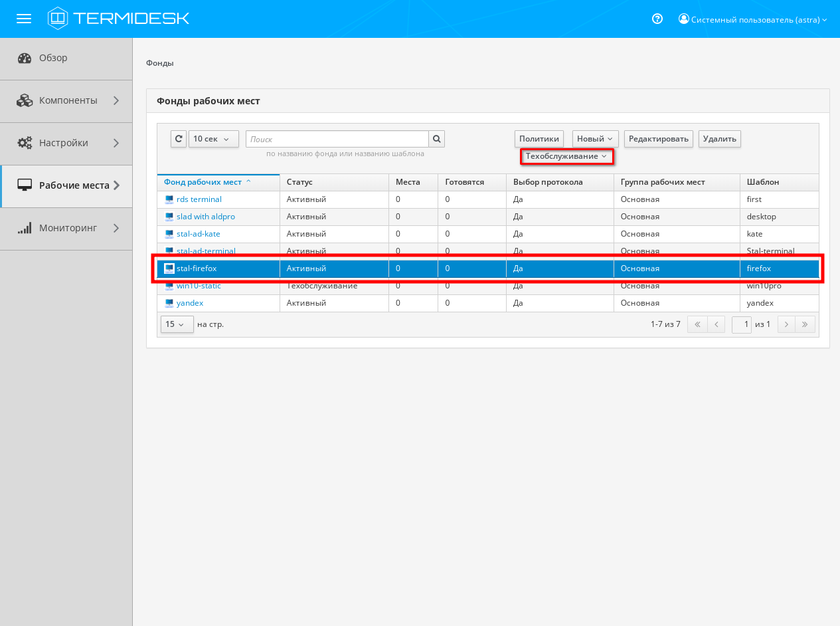
Task: Open the rds terminal pool link
Action: point(199,199)
